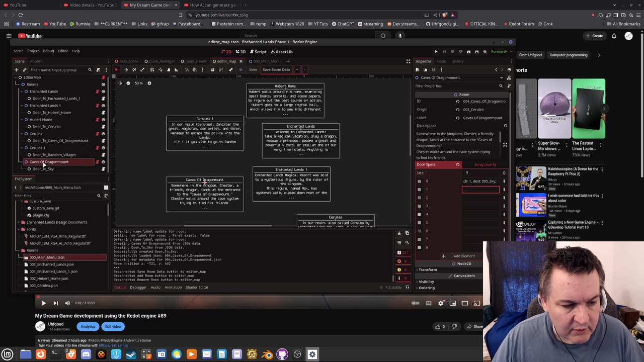The image size is (644, 362).
Task: Switch to the 2D workspace button
Action: click(x=226, y=51)
